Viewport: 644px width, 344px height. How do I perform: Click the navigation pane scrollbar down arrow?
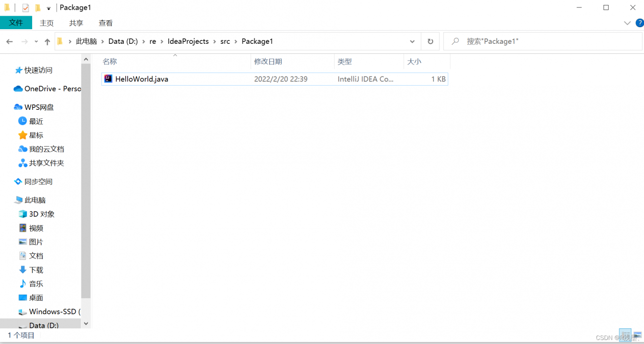tap(86, 324)
